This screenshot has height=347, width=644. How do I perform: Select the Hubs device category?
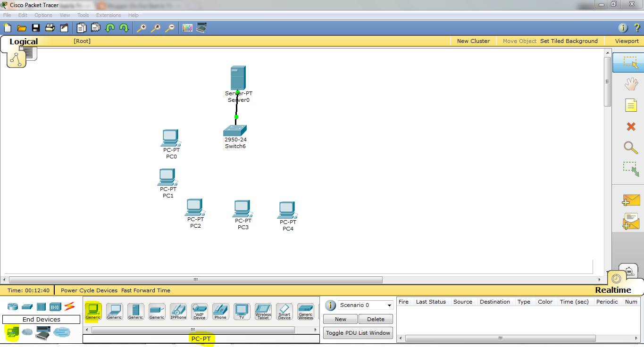click(x=41, y=306)
